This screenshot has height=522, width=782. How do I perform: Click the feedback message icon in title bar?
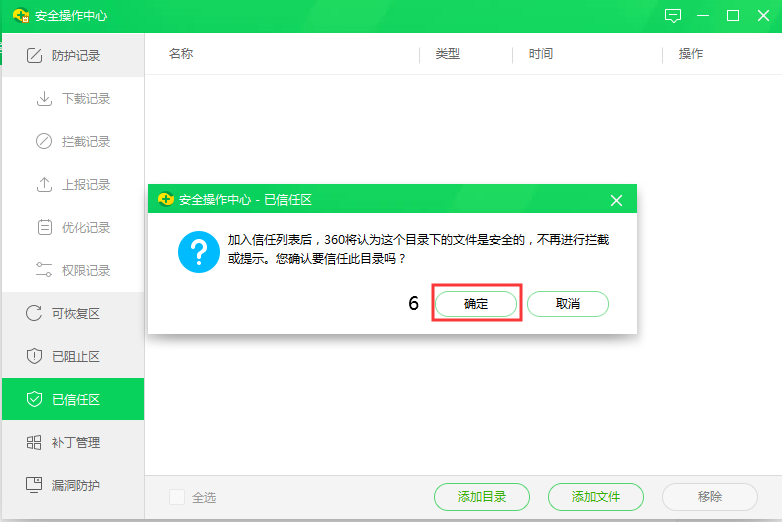(673, 16)
